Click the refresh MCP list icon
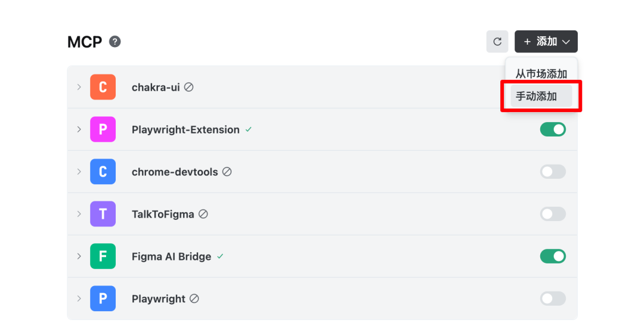Screen dimensions: 644x332 (497, 42)
